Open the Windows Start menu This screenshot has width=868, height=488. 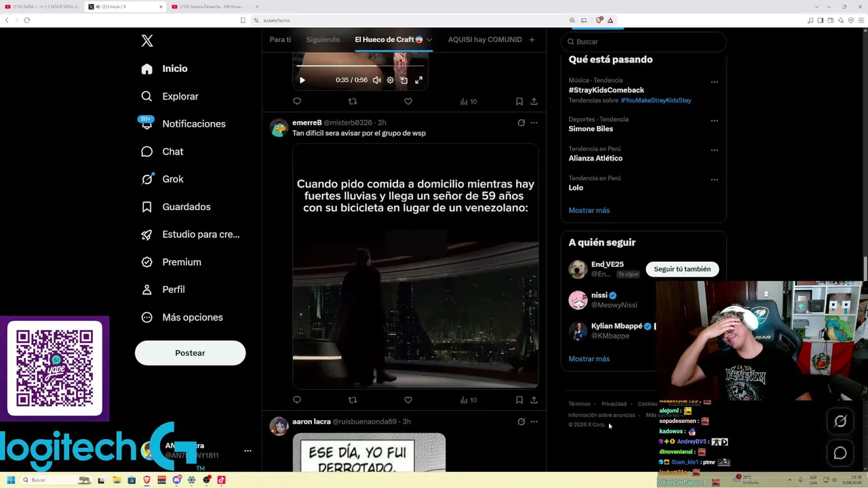(11, 480)
